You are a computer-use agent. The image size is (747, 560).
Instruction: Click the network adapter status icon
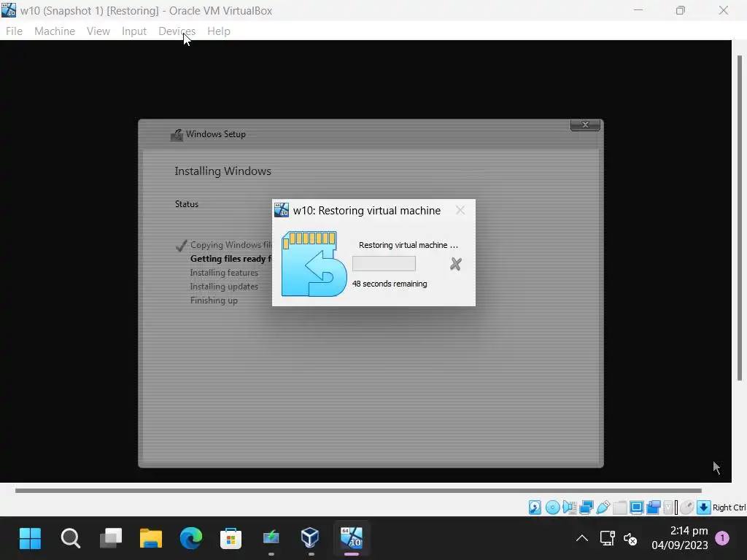586,507
